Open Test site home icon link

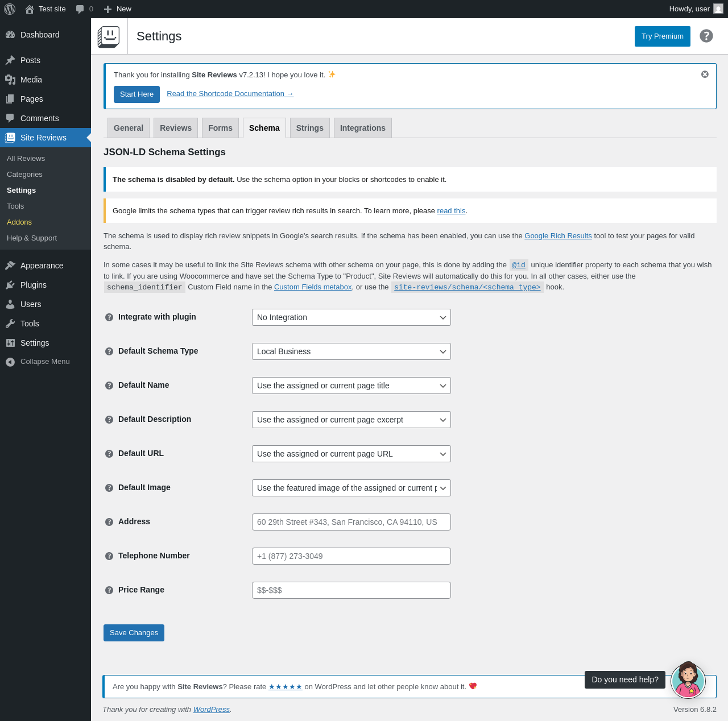point(30,9)
